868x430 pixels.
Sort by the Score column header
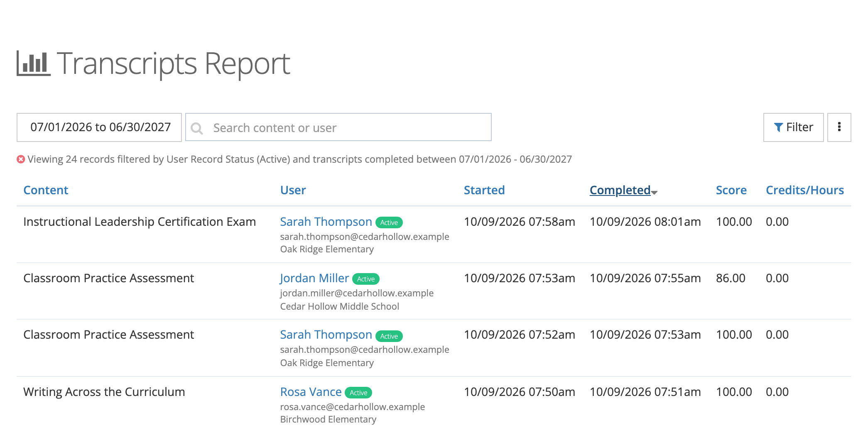pyautogui.click(x=731, y=190)
